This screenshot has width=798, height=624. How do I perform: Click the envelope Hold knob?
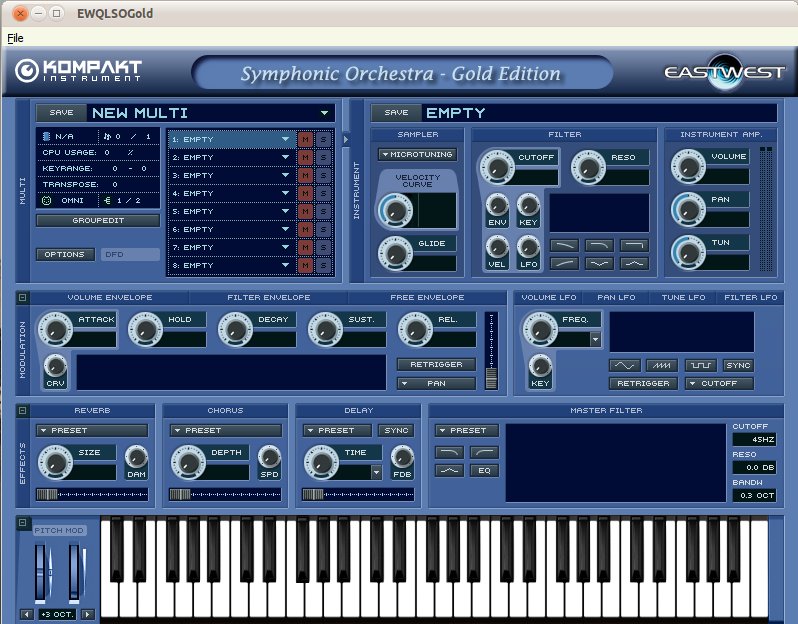(x=145, y=329)
